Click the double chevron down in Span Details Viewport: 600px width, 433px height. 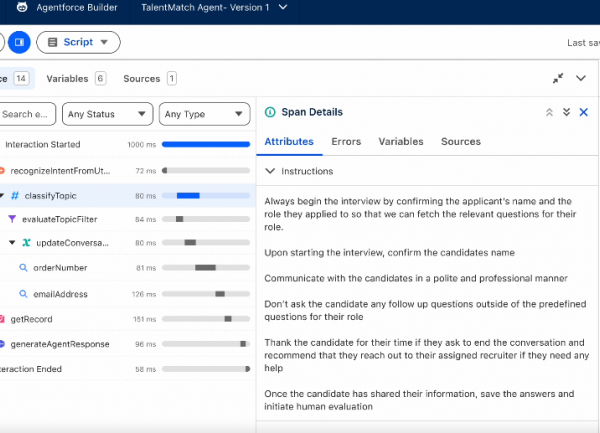tap(566, 113)
